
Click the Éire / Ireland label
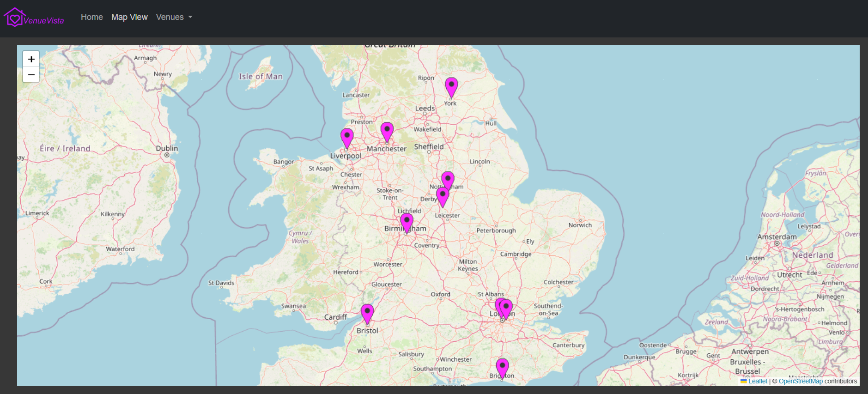click(x=65, y=148)
